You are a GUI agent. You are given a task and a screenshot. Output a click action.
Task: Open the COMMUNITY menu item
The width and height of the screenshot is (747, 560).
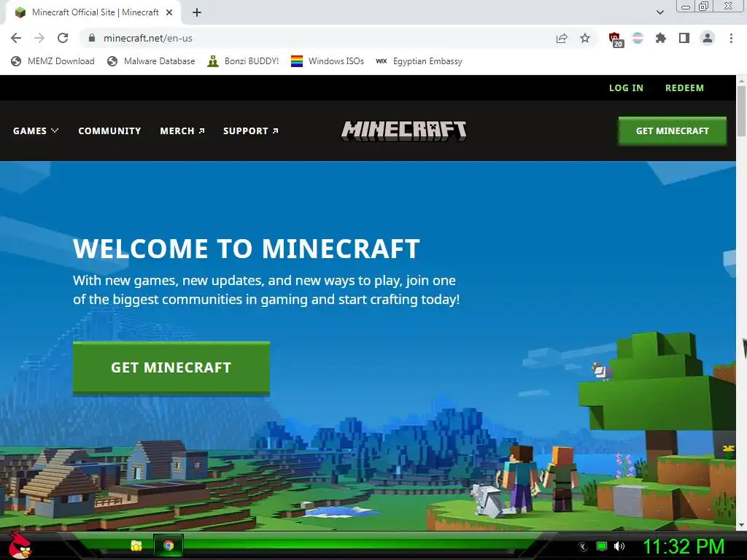coord(109,131)
